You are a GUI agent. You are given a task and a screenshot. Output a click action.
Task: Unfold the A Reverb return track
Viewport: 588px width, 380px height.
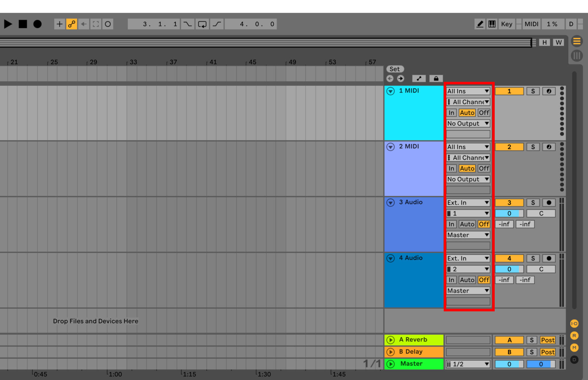click(390, 340)
